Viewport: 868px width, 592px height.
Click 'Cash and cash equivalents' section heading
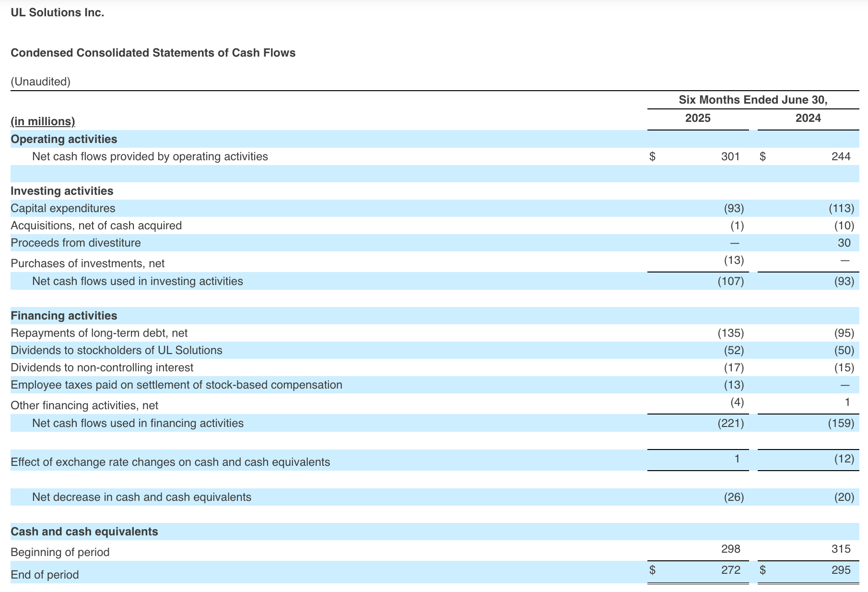pos(84,532)
